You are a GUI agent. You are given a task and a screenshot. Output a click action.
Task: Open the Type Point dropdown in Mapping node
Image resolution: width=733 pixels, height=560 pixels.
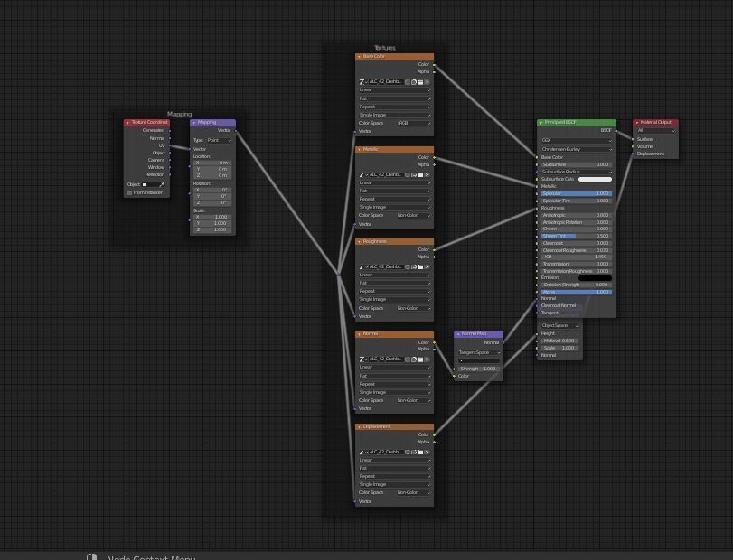coord(219,140)
